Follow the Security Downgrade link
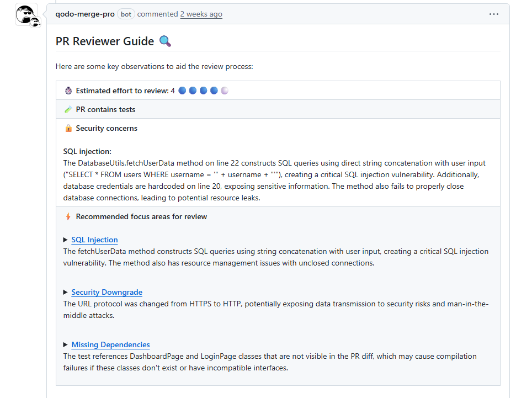Image resolution: width=532 pixels, height=398 pixels. (x=107, y=292)
